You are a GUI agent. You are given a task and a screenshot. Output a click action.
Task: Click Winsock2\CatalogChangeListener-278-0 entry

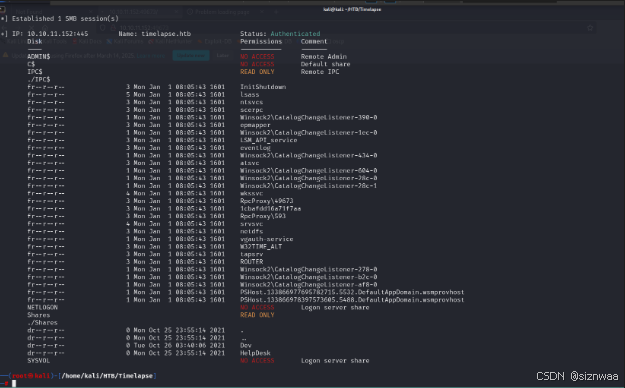[309, 269]
